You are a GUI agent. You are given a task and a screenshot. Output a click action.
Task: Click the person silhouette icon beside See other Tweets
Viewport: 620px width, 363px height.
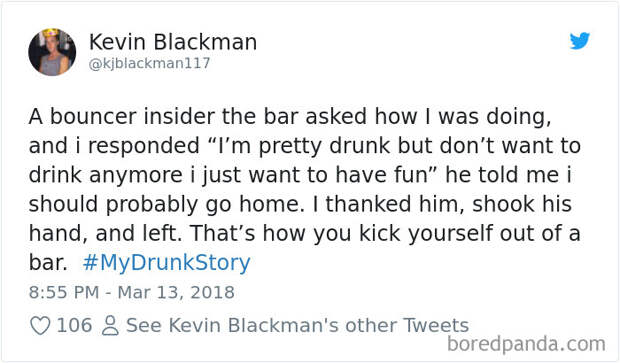point(110,326)
